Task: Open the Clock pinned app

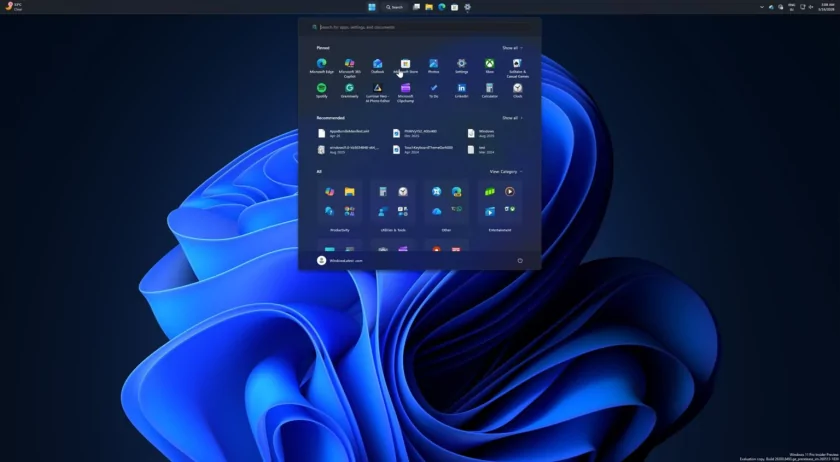Action: [x=518, y=91]
